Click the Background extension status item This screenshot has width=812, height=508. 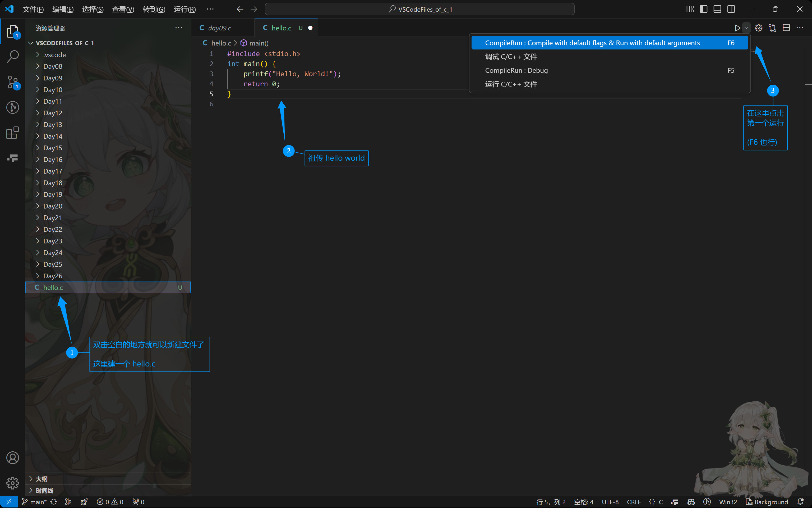point(767,502)
